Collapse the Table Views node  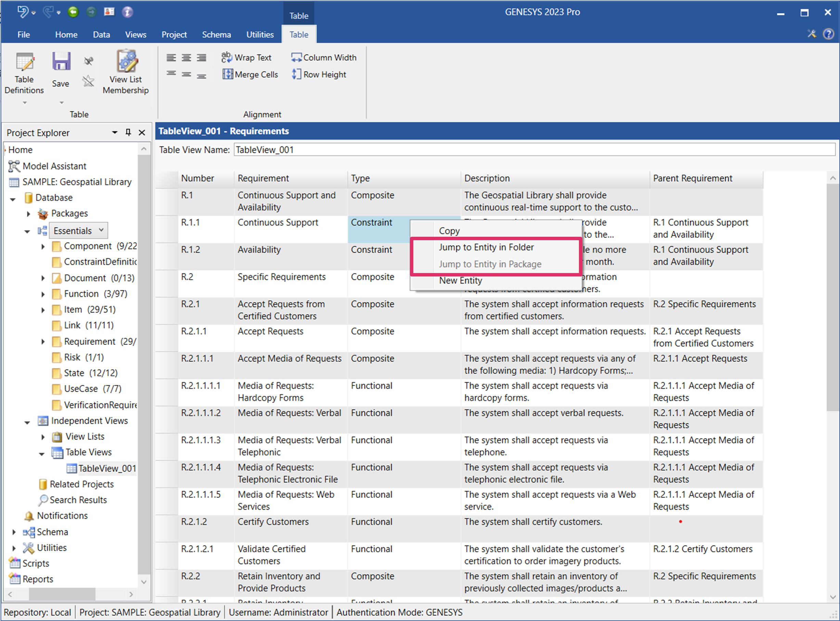click(x=42, y=453)
